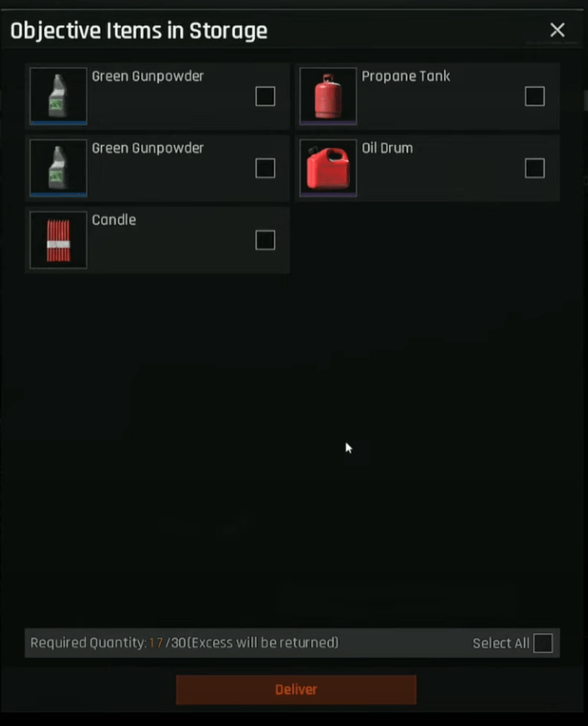Tick the first Green Gunpowder checkbox
The width and height of the screenshot is (588, 726).
pos(265,97)
